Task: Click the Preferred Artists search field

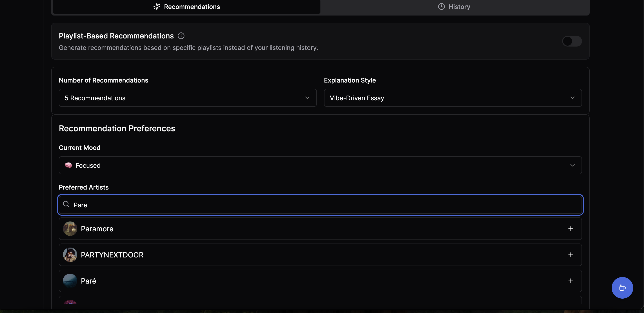Action: (320, 205)
